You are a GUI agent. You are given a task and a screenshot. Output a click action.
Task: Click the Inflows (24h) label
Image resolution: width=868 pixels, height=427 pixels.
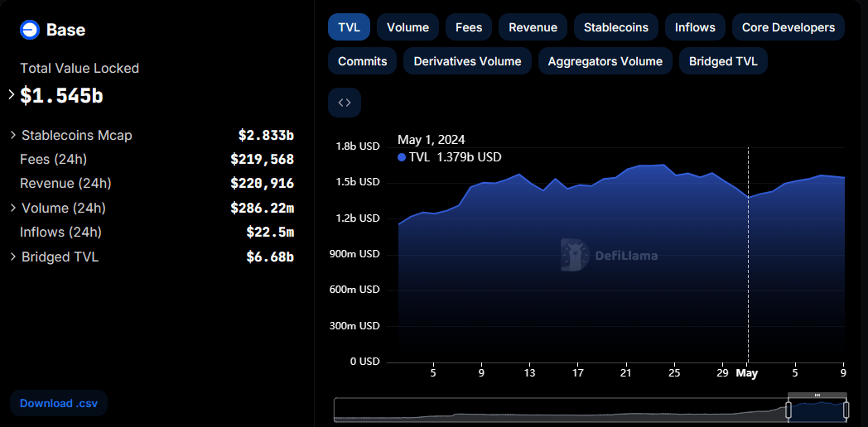[61, 233]
